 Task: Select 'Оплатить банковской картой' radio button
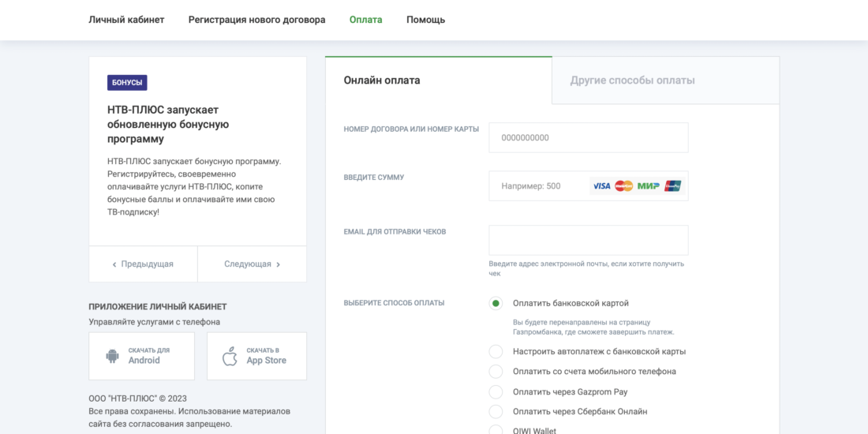(x=496, y=303)
